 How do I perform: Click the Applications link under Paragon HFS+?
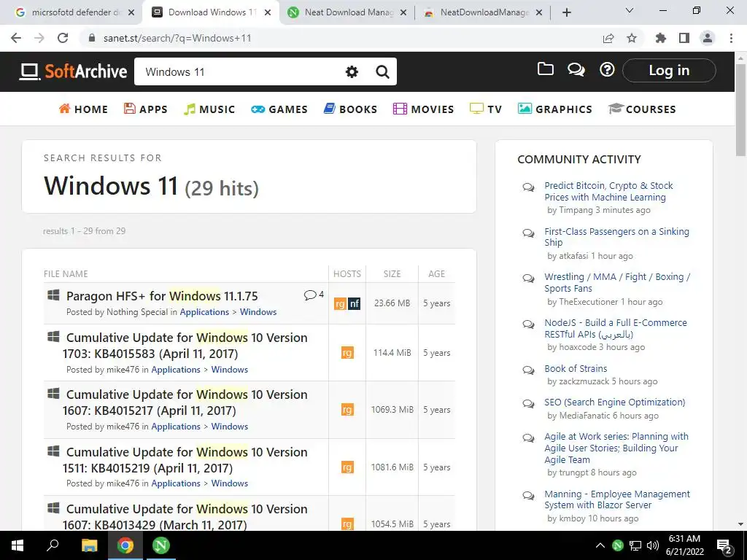pos(204,312)
